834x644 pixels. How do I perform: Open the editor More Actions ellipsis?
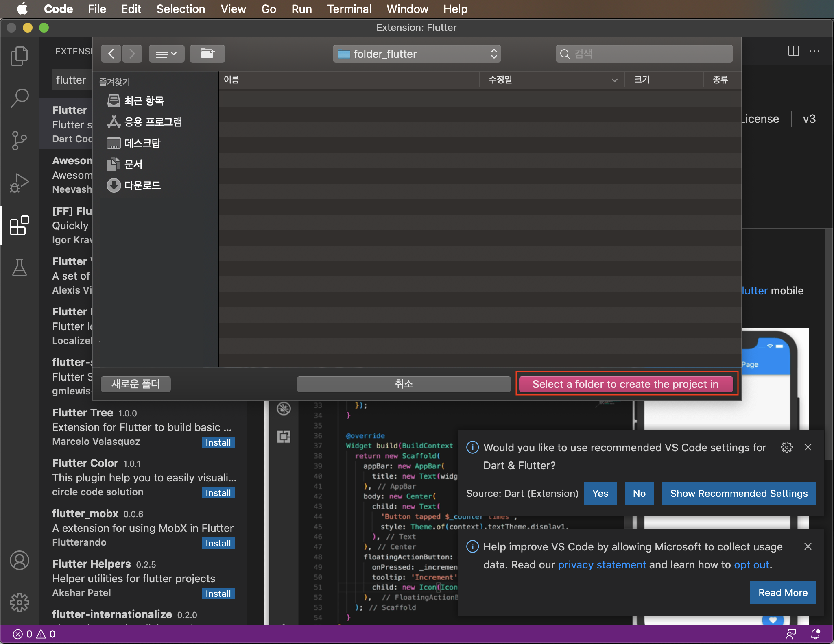pos(814,51)
